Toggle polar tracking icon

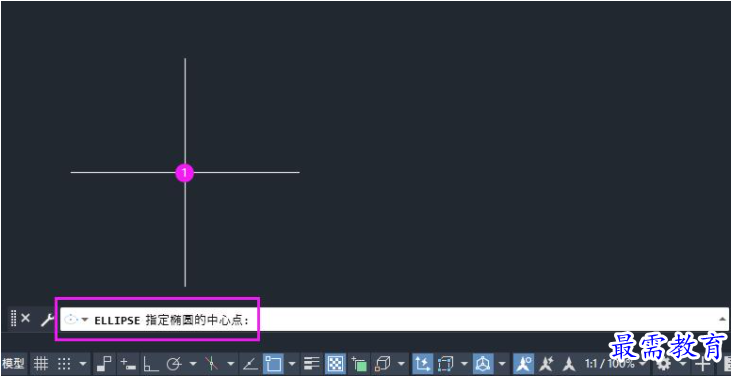coord(174,363)
